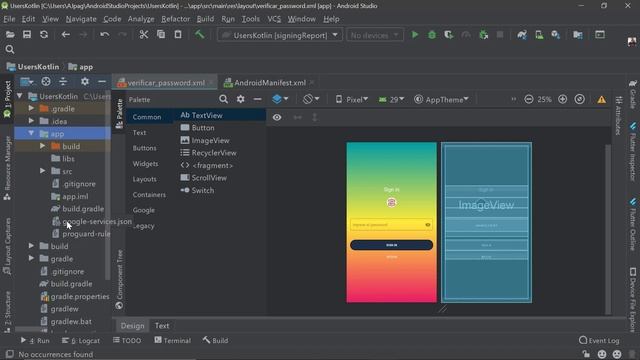The height and width of the screenshot is (360, 640).
Task: Click the Undo arrow icon
Action: coord(104,35)
